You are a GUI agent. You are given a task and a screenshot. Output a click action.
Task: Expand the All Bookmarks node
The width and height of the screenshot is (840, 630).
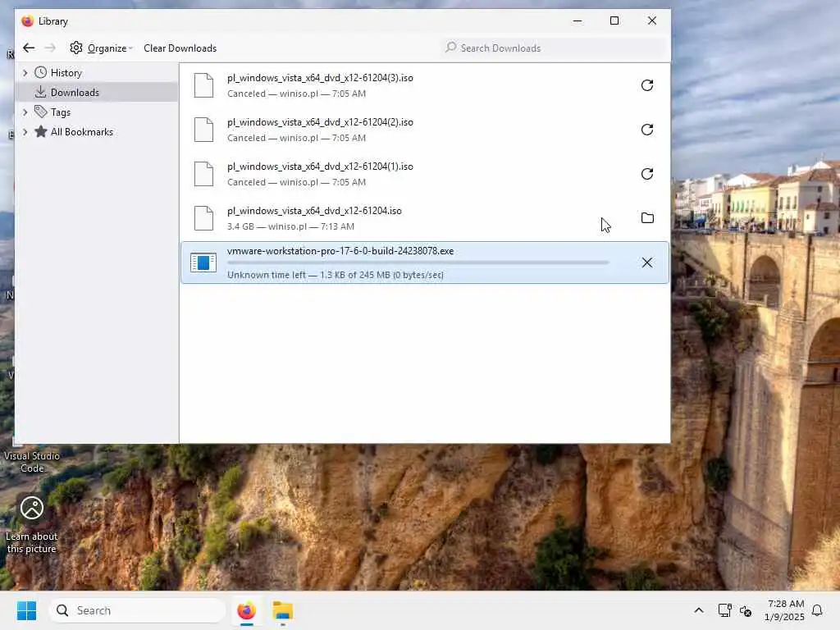coord(25,132)
